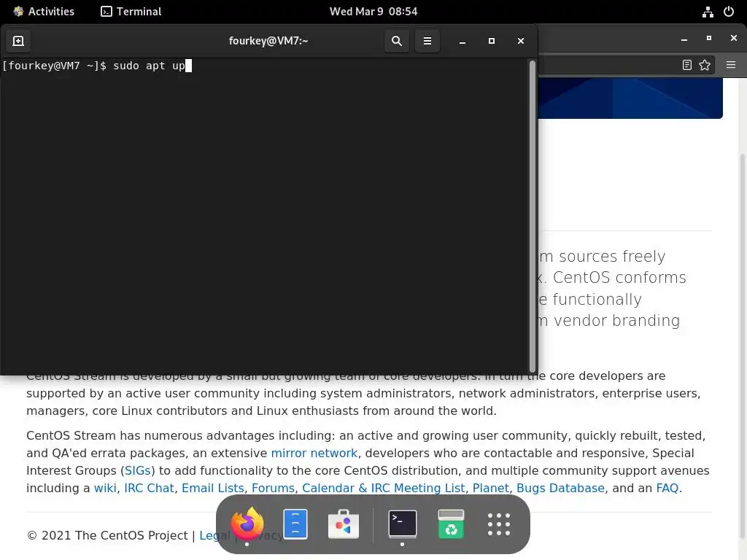
Task: Visit the IRC Chat link
Action: 149,488
